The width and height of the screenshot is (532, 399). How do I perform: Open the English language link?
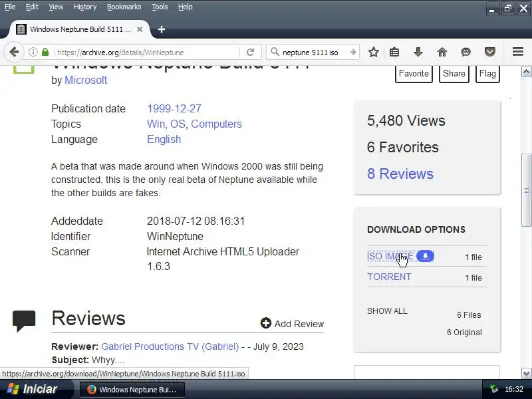click(164, 140)
